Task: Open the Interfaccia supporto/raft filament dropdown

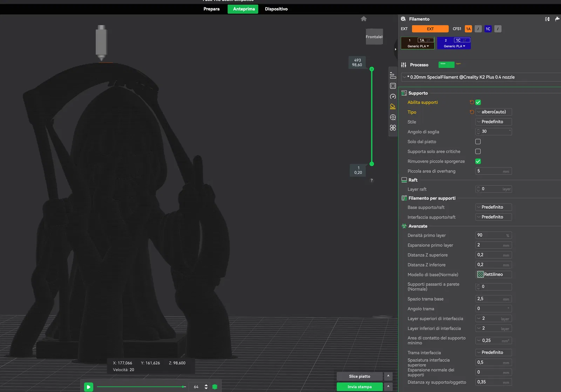Action: coord(493,217)
